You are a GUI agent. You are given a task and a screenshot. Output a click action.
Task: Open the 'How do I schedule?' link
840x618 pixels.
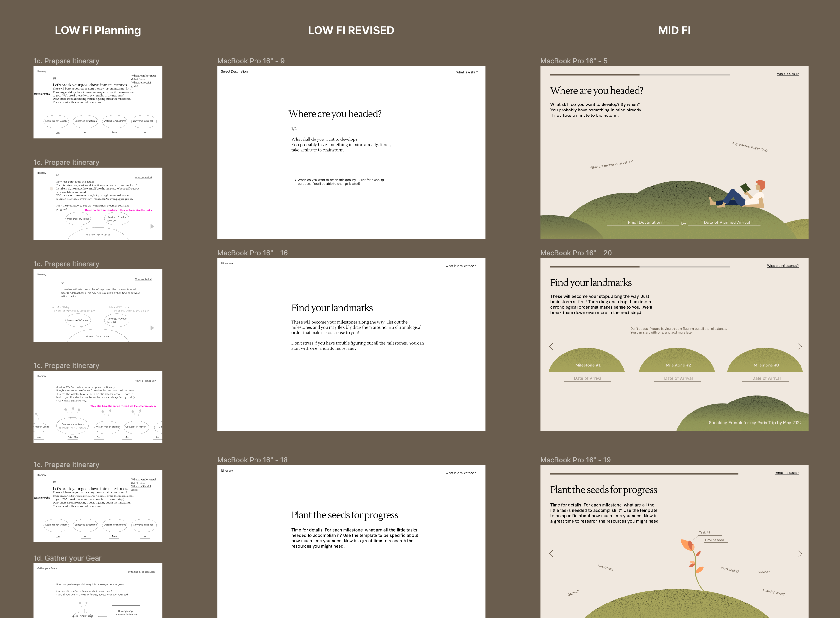pyautogui.click(x=145, y=381)
